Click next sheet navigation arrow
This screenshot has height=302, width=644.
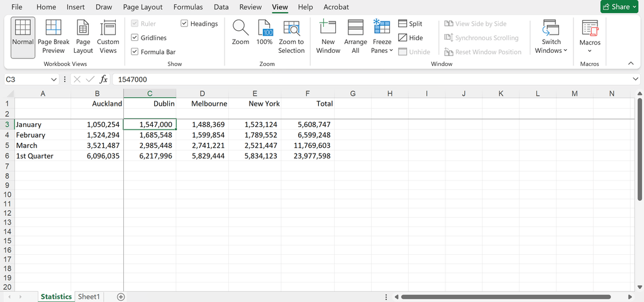(x=21, y=297)
